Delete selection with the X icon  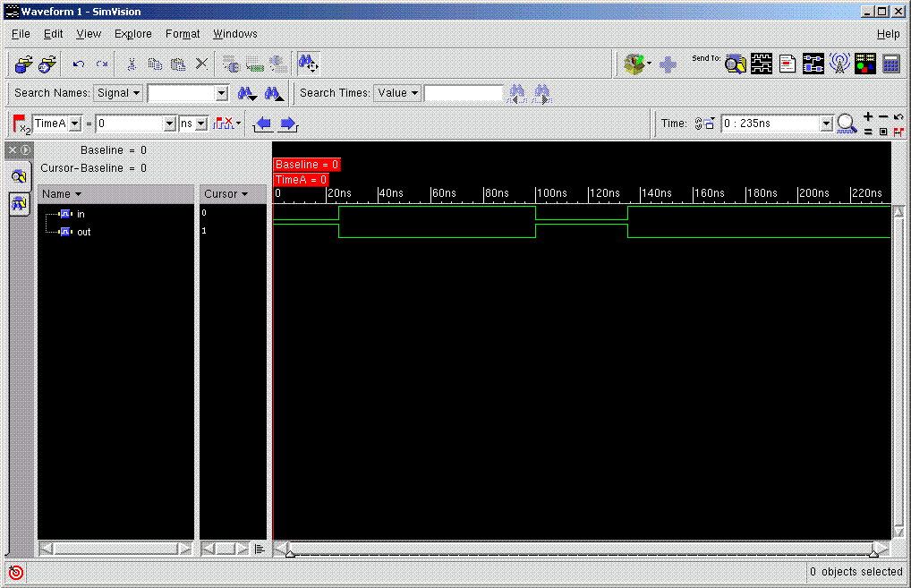(201, 64)
